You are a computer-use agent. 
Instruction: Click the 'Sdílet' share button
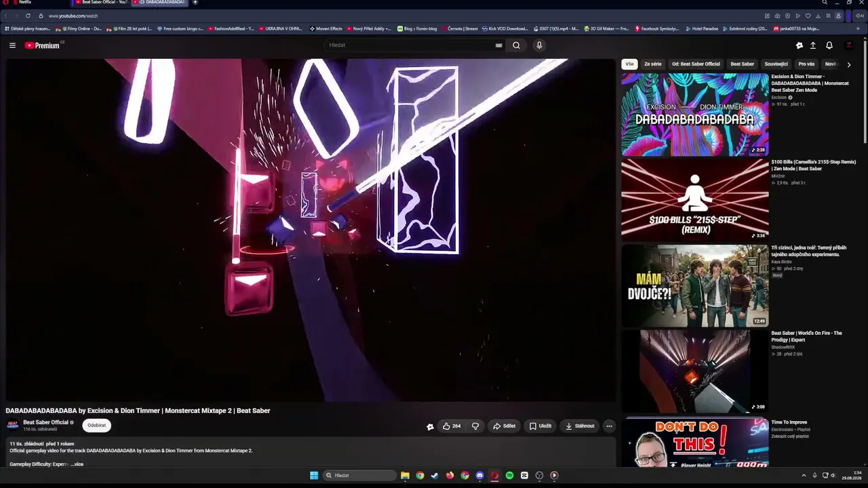click(x=504, y=426)
